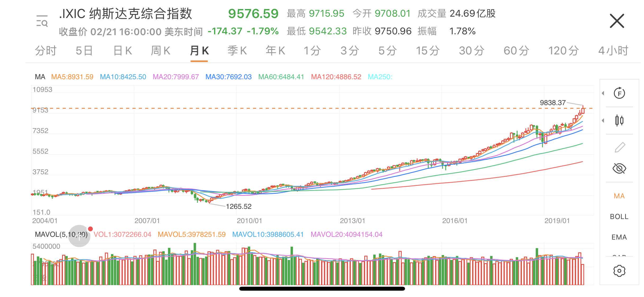Click the MAVOL5:3978251.59 value

[192, 234]
